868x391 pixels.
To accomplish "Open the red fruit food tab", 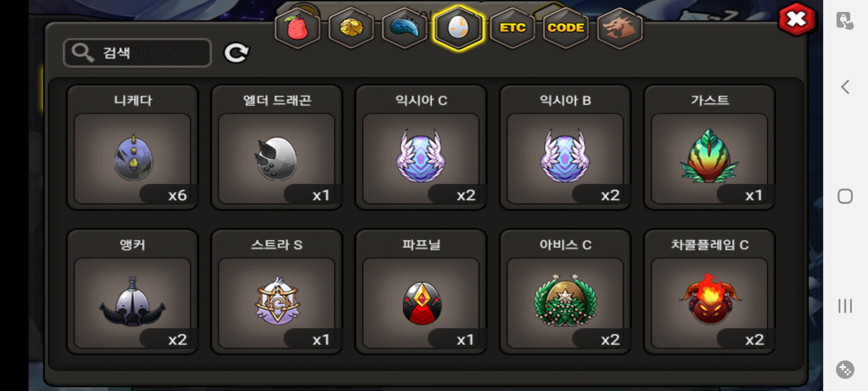I will [x=297, y=28].
